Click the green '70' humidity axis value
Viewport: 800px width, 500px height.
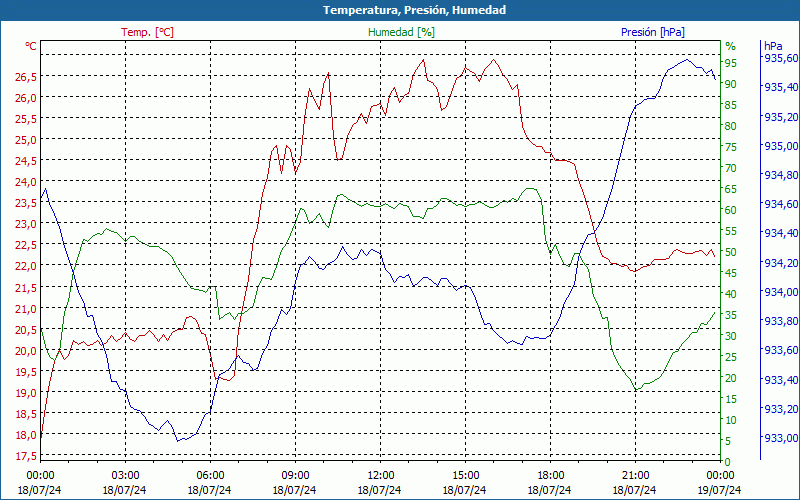coord(731,168)
